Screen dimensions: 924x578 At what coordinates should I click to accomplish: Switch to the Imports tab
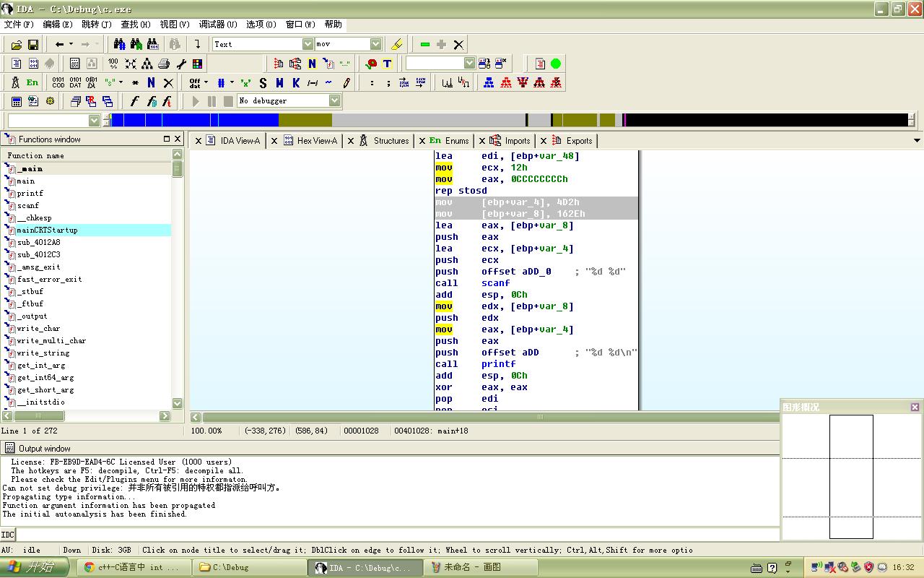coord(510,141)
